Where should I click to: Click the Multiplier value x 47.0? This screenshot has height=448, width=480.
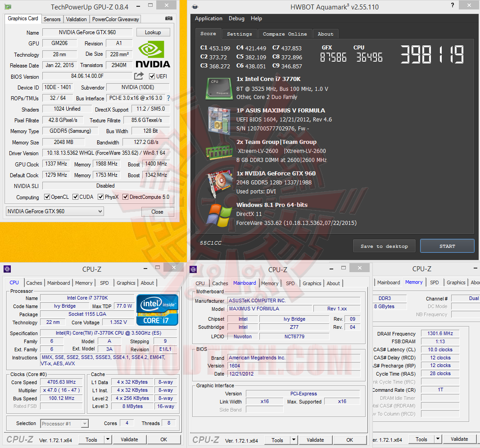(x=62, y=390)
